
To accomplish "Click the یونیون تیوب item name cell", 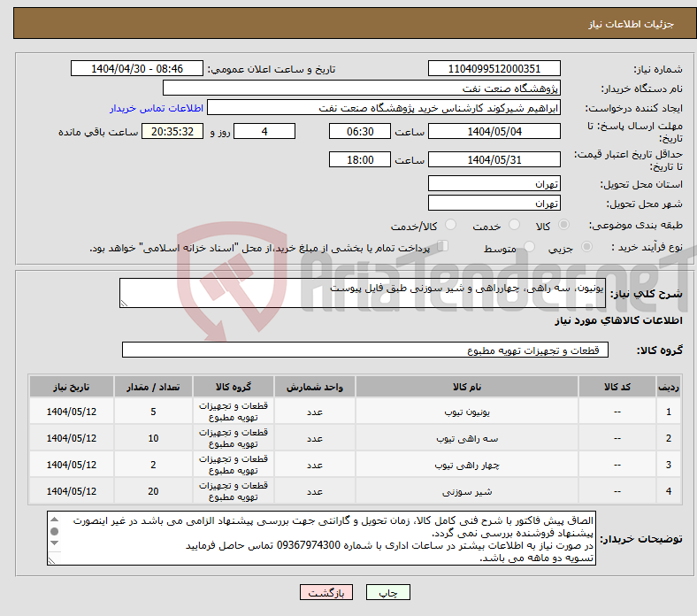I will click(x=467, y=412).
